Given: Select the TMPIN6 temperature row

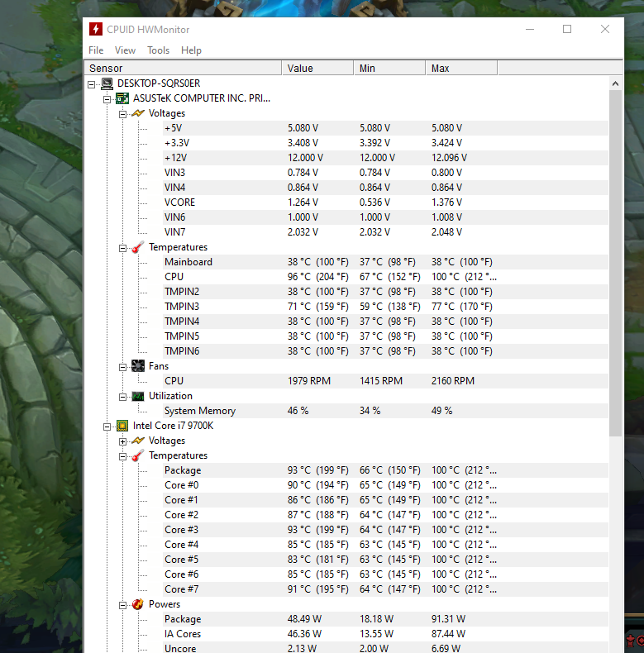Looking at the screenshot, I should pyautogui.click(x=385, y=351).
